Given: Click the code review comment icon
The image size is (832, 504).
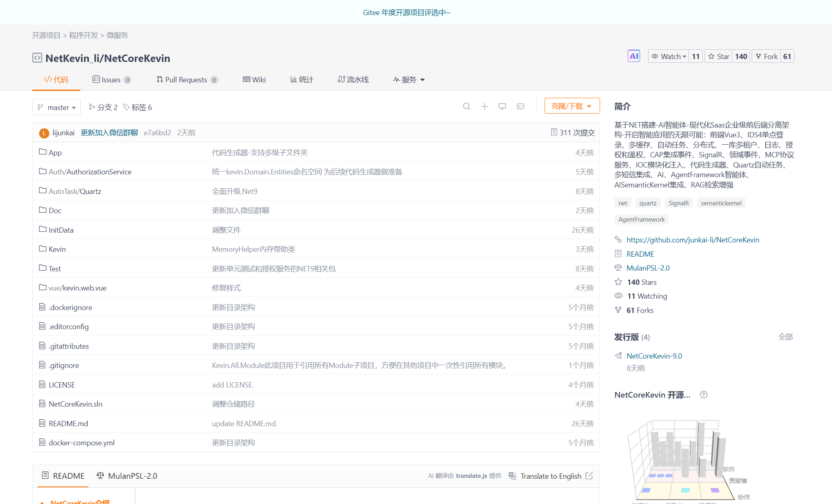Looking at the screenshot, I should (520, 107).
